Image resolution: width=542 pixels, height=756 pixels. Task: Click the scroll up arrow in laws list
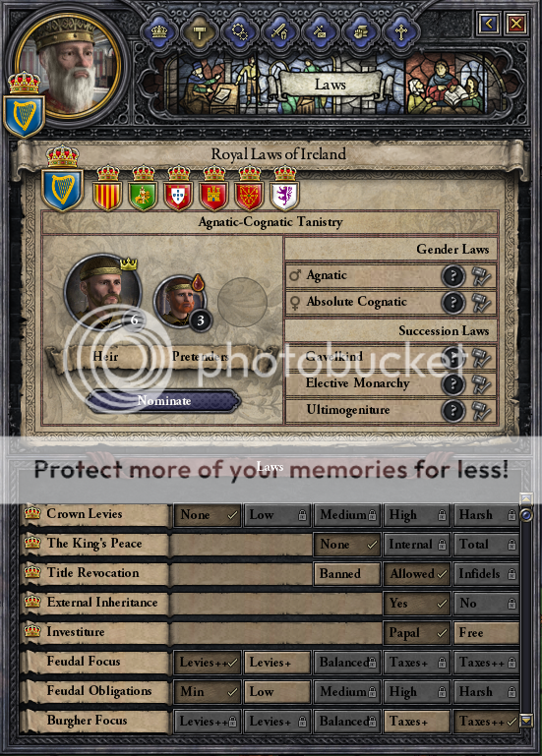[x=526, y=498]
